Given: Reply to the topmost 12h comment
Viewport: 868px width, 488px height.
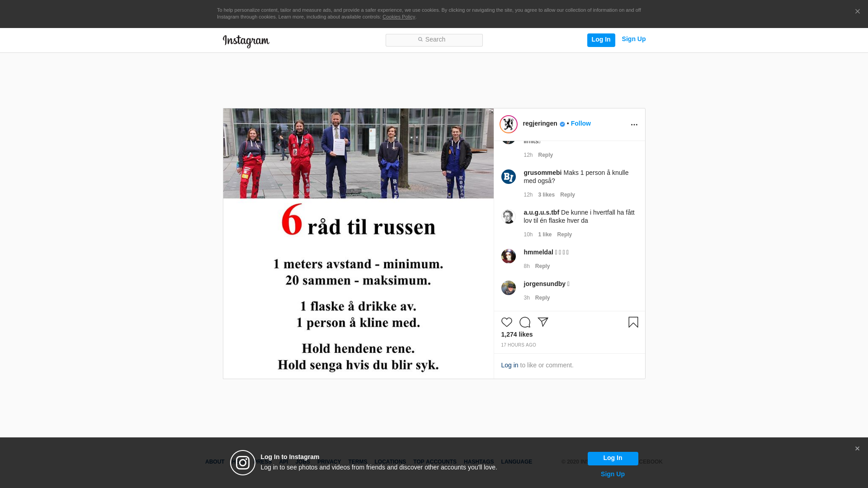Looking at the screenshot, I should [x=545, y=155].
